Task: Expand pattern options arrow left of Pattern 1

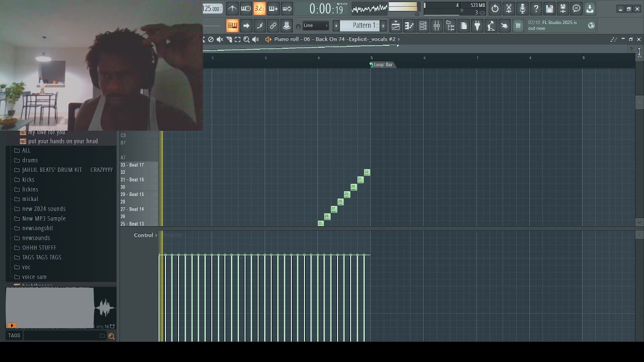Action: [336, 26]
